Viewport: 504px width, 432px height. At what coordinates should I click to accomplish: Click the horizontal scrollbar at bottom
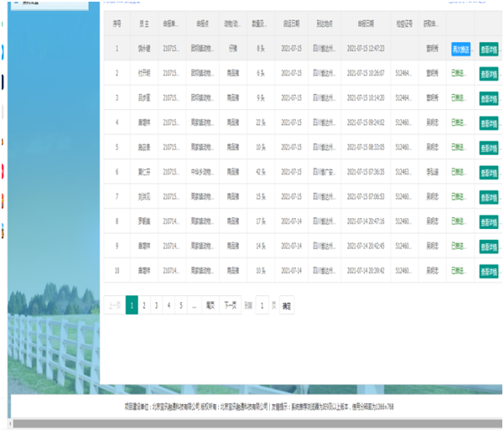tap(252, 424)
